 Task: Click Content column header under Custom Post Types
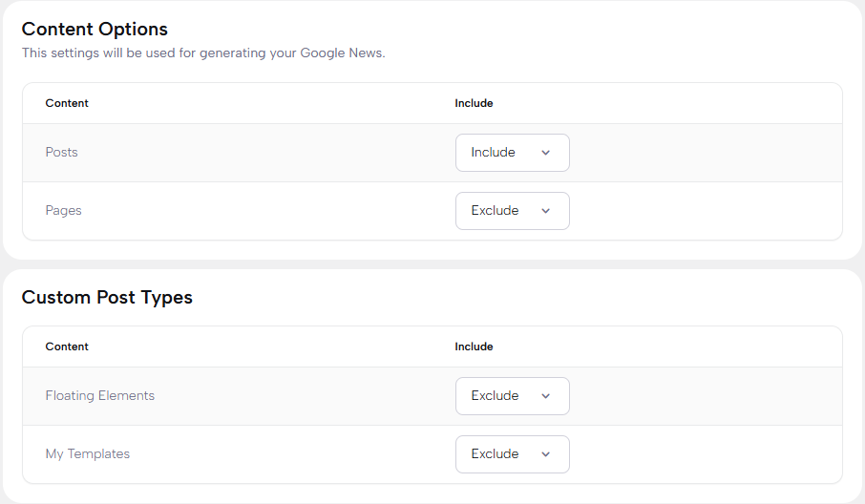(x=67, y=346)
